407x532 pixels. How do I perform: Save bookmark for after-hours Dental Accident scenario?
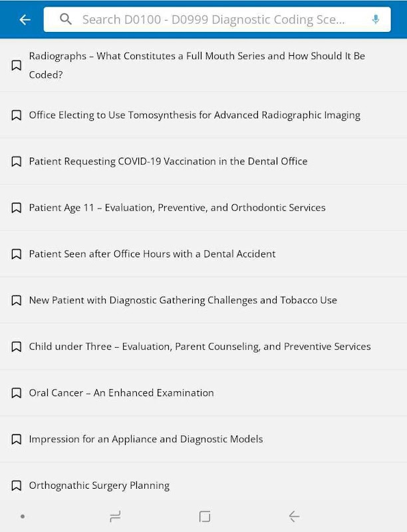(x=16, y=254)
